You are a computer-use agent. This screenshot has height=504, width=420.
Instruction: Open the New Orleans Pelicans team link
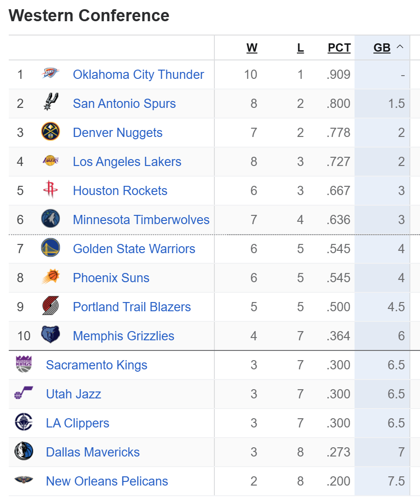click(107, 481)
